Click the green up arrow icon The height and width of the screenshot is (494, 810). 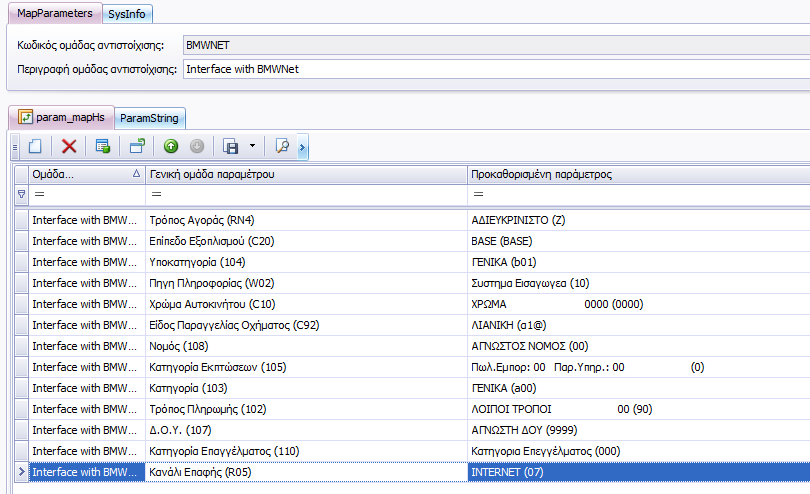point(171,146)
